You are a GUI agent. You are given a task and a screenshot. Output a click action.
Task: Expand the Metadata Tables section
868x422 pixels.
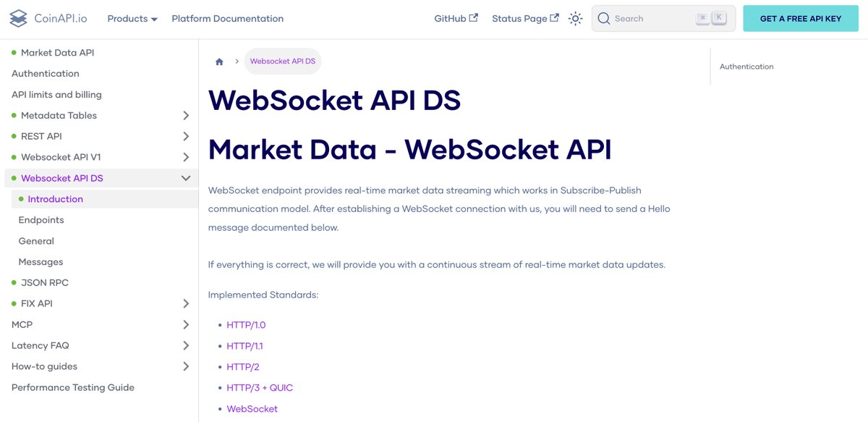(186, 115)
